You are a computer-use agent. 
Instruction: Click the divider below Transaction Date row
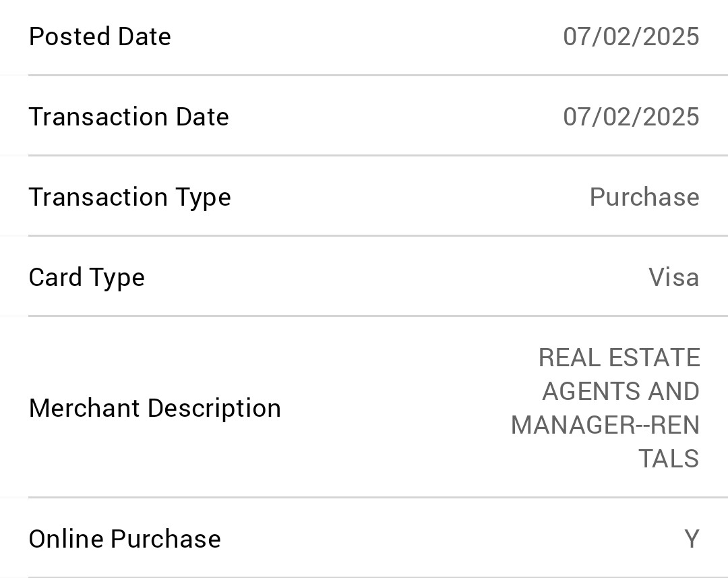click(x=378, y=155)
